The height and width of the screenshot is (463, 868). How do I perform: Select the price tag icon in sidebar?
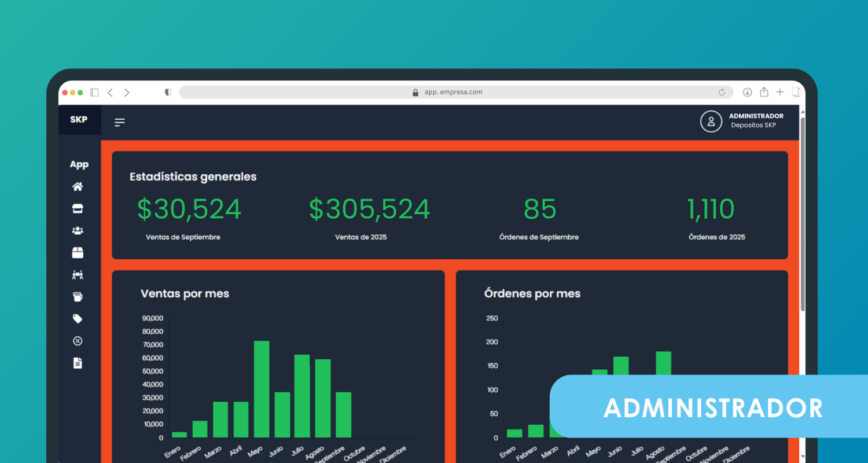[78, 319]
